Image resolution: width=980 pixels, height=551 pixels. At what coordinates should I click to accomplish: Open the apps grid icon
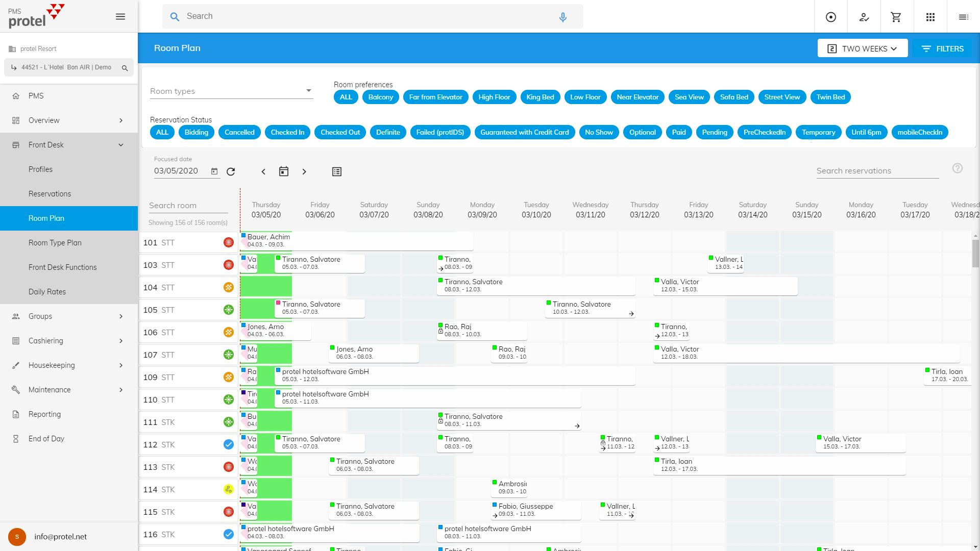click(930, 16)
